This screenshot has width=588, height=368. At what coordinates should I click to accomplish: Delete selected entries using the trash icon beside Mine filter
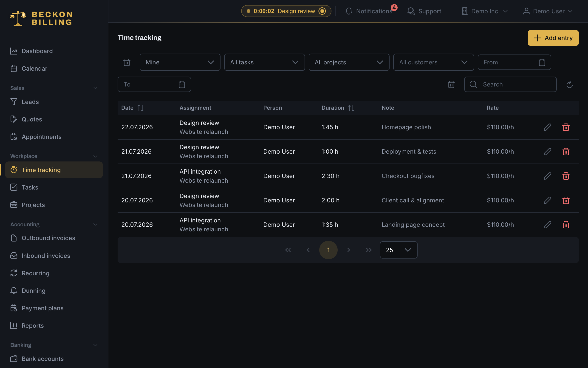click(x=127, y=62)
